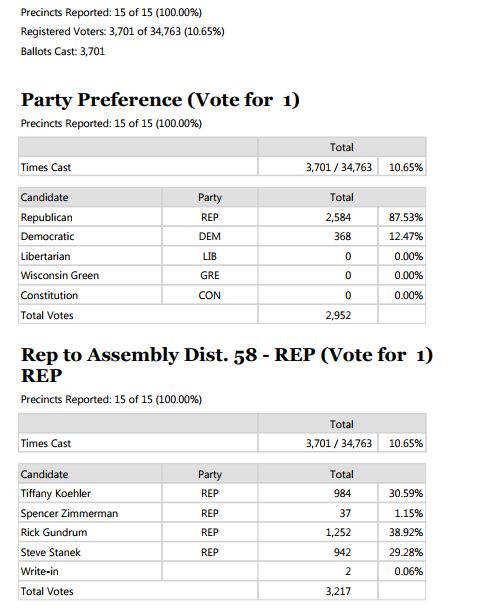Click Spencer Zimmerman's row
485x613 pixels.
(x=222, y=513)
